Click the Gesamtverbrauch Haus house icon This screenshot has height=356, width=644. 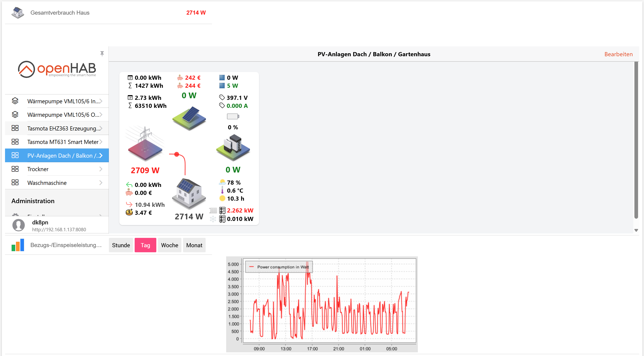point(18,13)
